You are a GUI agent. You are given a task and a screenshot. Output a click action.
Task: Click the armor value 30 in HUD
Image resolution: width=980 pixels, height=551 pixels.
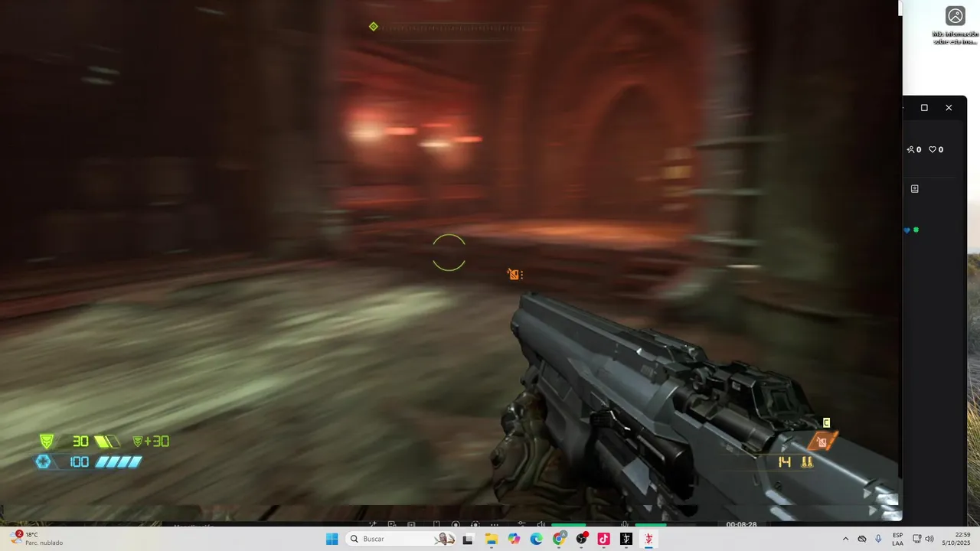80,442
